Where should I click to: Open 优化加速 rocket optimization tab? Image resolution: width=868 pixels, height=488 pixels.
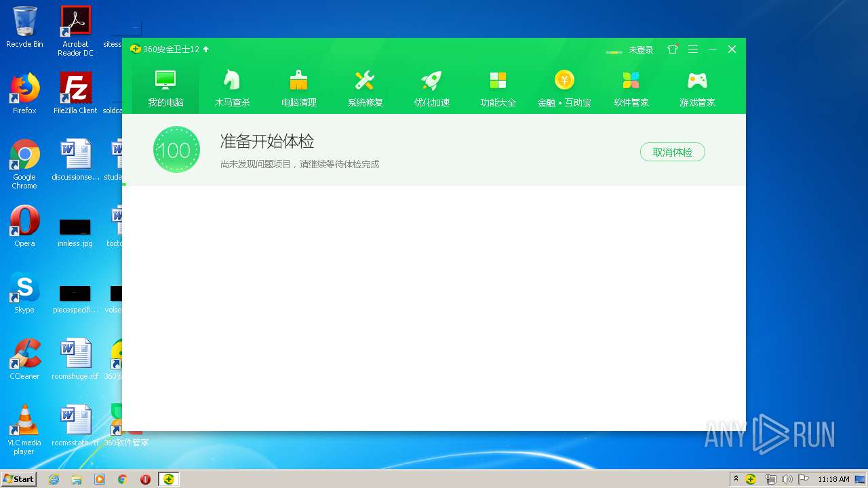(431, 88)
